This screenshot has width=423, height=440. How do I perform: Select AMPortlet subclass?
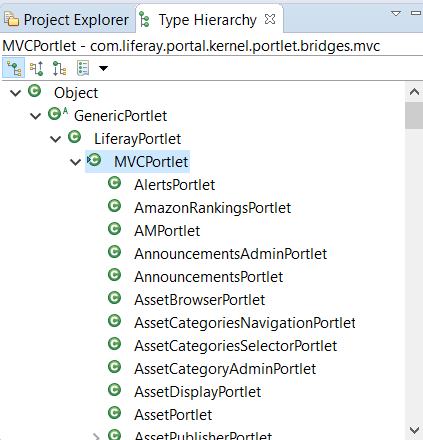[x=167, y=231]
